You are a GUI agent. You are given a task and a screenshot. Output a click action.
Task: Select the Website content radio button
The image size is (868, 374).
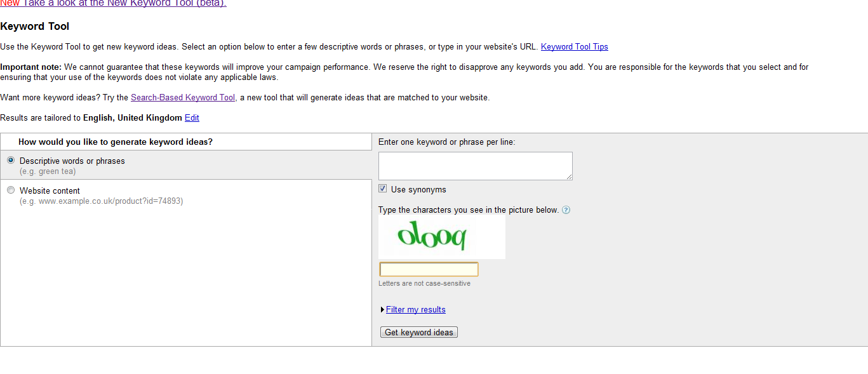(11, 190)
